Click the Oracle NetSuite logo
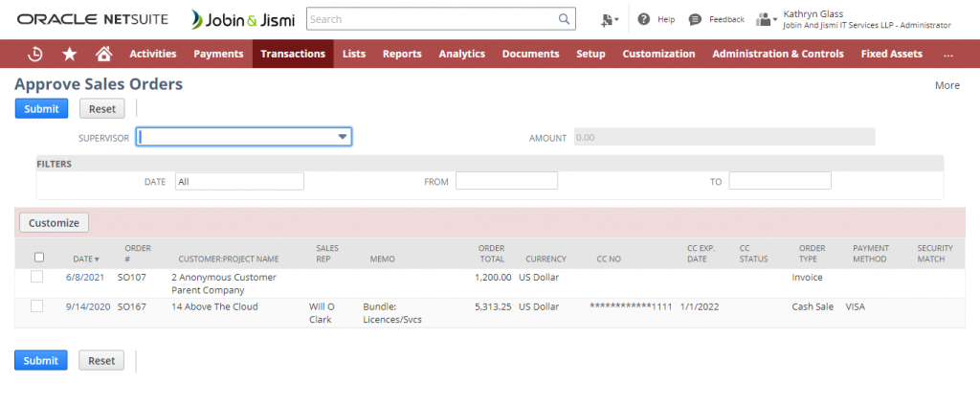Viewport: 980px width, 406px height. (x=95, y=19)
